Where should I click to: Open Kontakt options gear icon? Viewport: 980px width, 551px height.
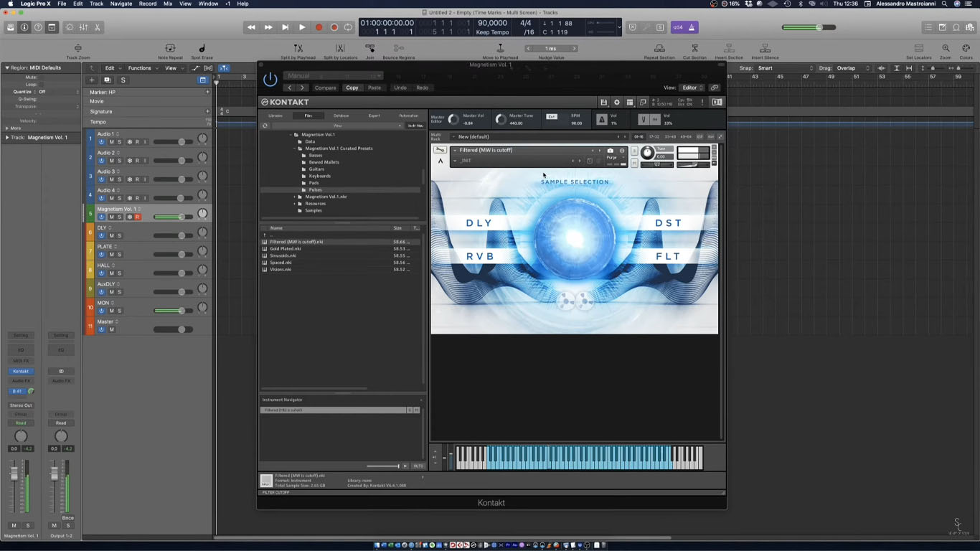(616, 103)
